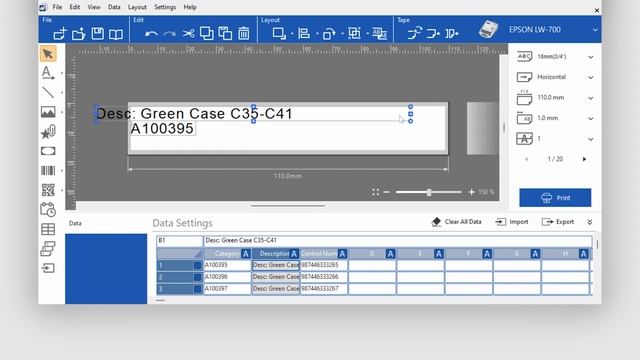Screen dimensions: 640x360
Task: Click Clear All Data
Action: tap(456, 222)
